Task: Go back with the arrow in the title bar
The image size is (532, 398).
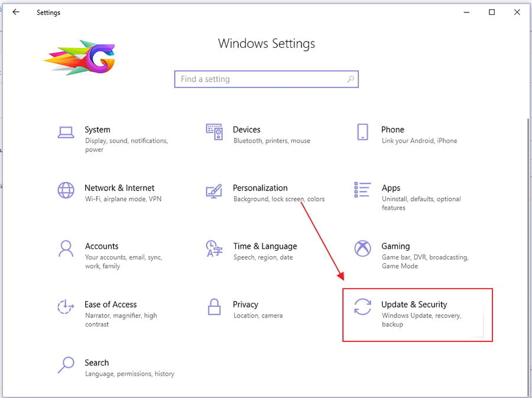Action: (15, 12)
